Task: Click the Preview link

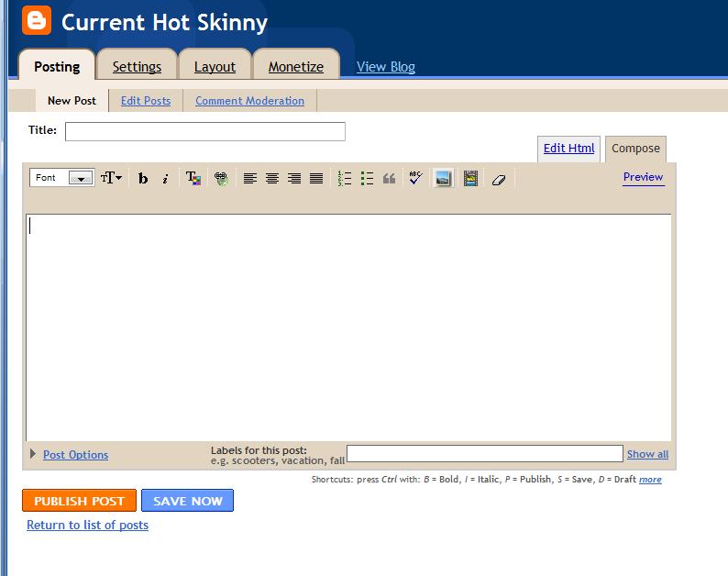Action: pos(643,177)
